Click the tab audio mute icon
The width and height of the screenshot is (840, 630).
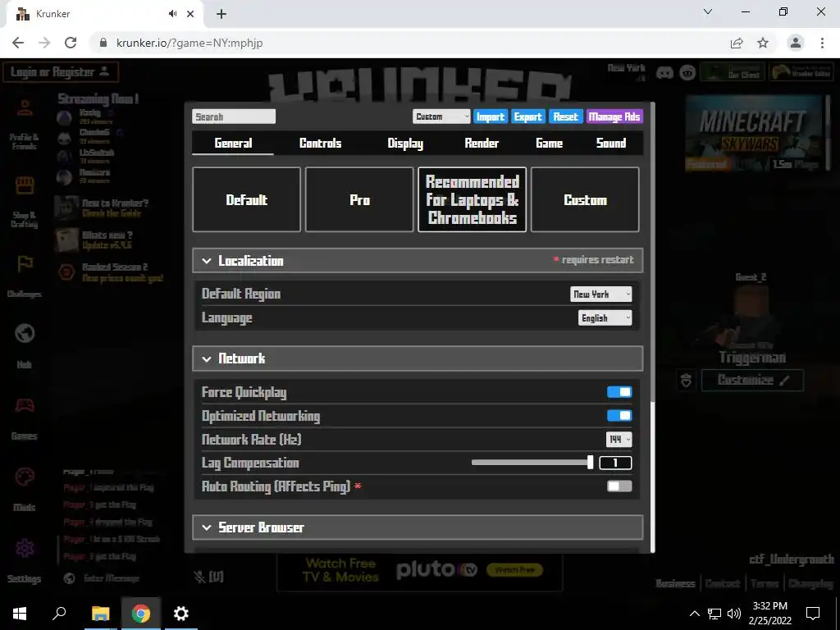pyautogui.click(x=172, y=14)
